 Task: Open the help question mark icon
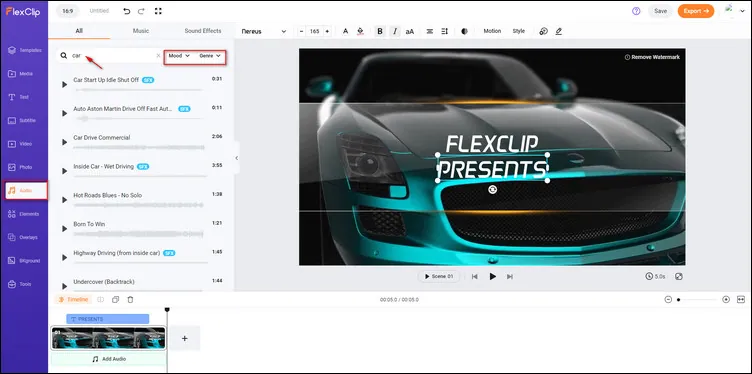(636, 11)
